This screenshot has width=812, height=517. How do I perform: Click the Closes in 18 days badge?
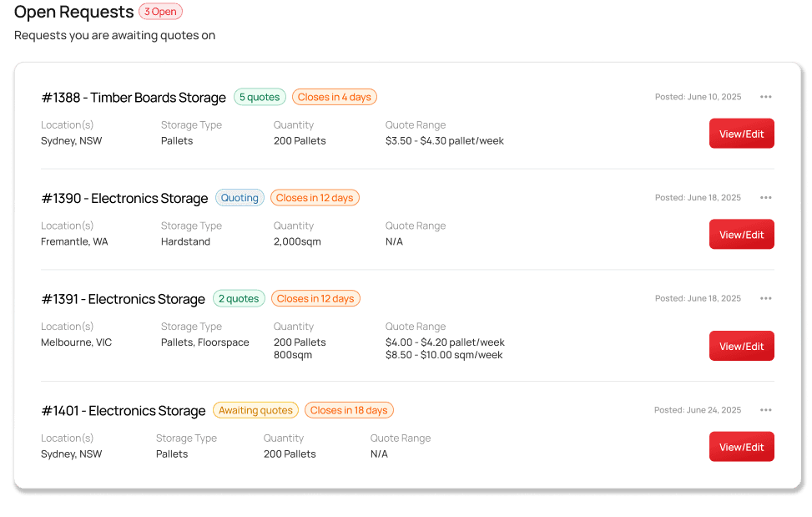349,410
